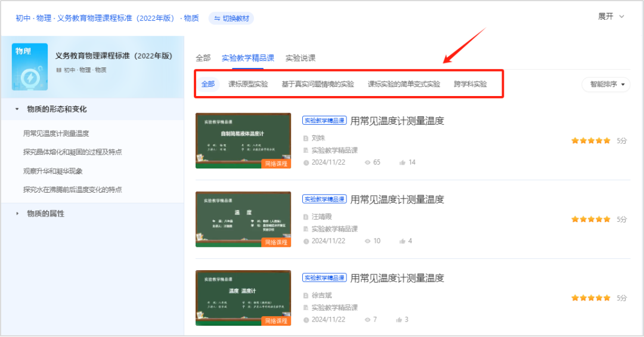The height and width of the screenshot is (337, 644).
Task: Switch to the top-level 全部 tab
Action: click(x=203, y=58)
